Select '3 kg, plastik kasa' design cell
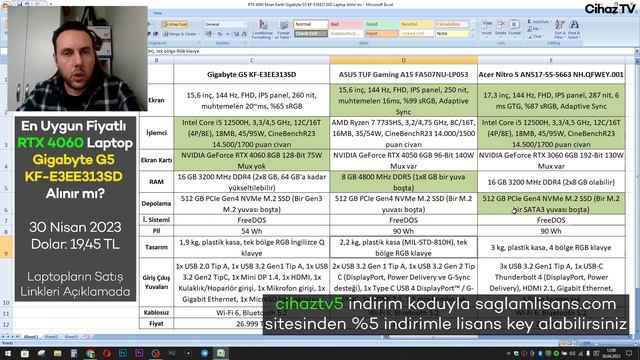Screen dimensions: 640x360 point(551,247)
